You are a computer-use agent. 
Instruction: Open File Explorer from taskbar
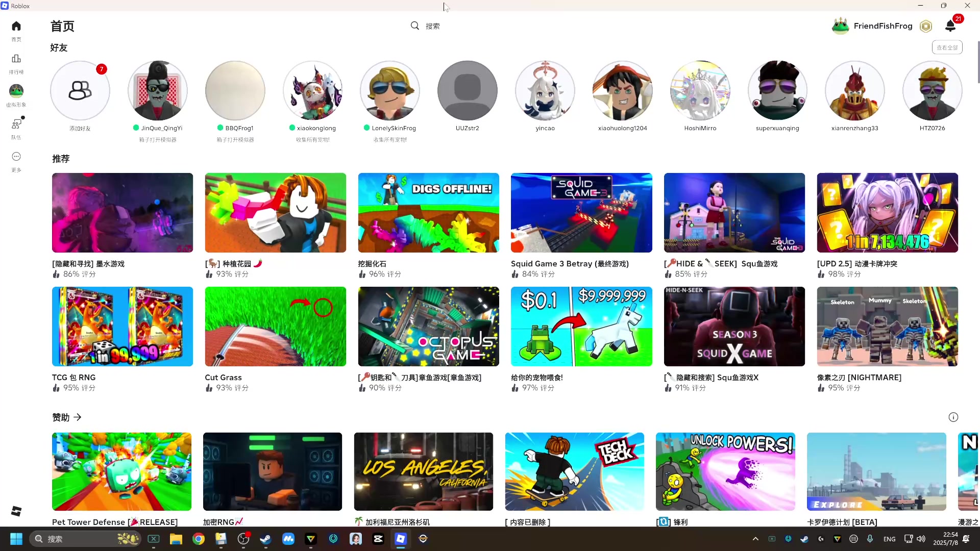176,539
